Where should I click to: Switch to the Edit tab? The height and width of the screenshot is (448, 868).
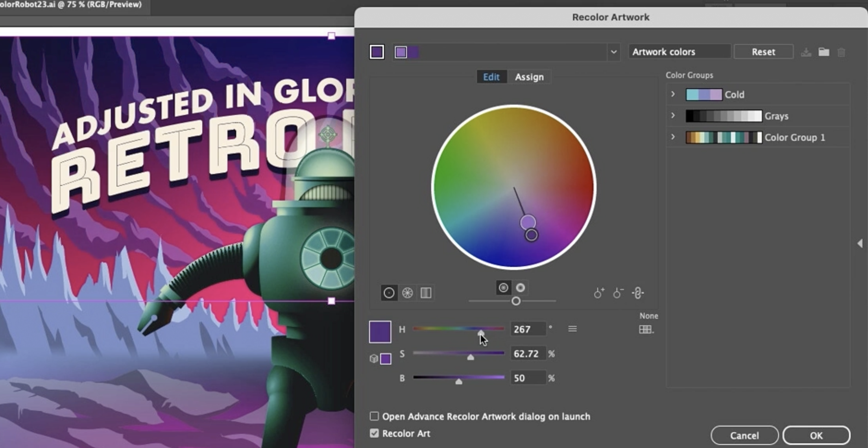point(491,77)
